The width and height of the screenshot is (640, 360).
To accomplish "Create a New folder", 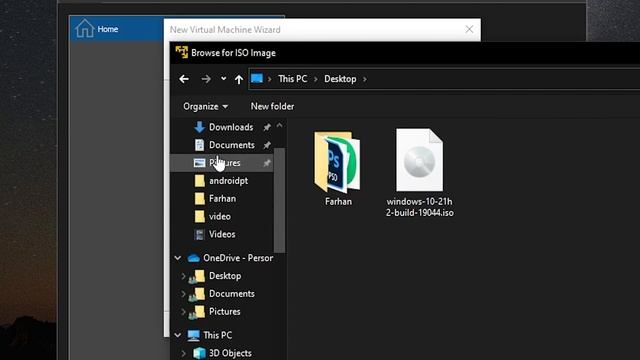I will pos(272,107).
